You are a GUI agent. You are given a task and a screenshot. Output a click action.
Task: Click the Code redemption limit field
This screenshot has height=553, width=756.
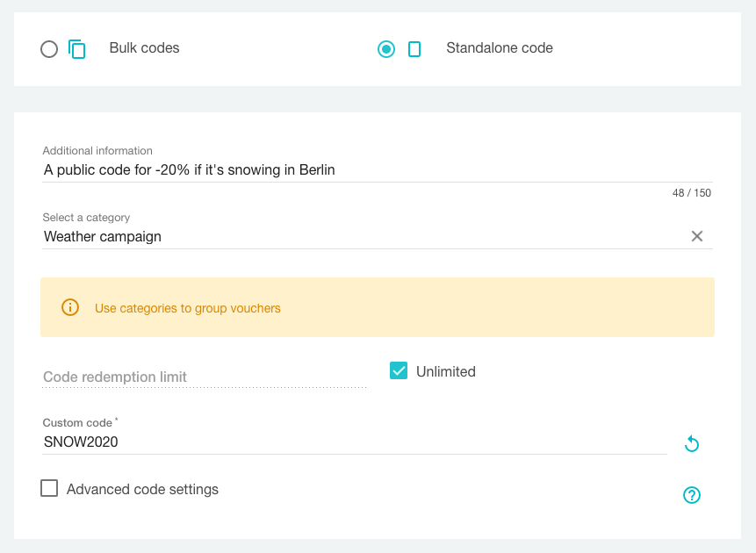click(204, 377)
